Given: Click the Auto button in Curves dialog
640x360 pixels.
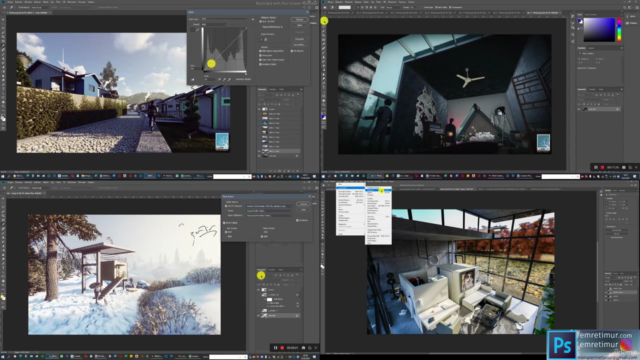Looking at the screenshot, I should pyautogui.click(x=299, y=39).
